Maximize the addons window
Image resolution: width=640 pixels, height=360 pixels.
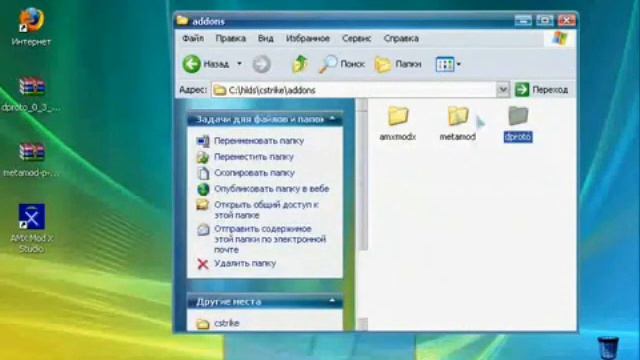point(544,20)
